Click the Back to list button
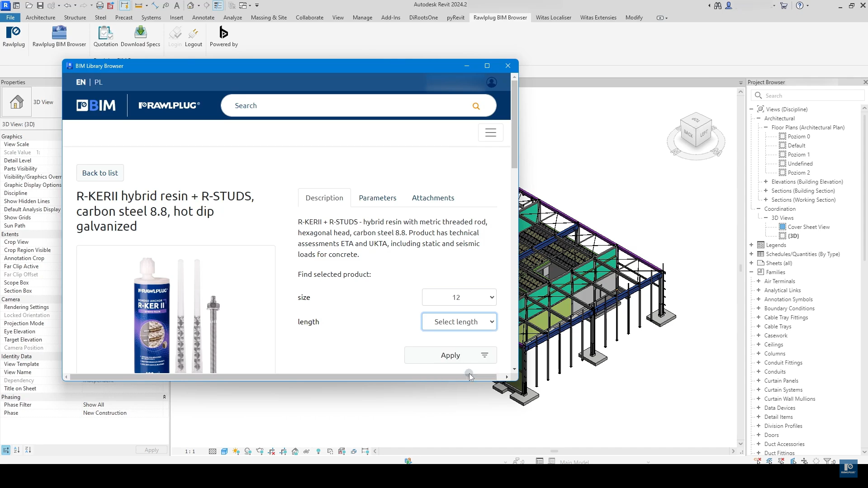The width and height of the screenshot is (868, 488). click(x=100, y=173)
